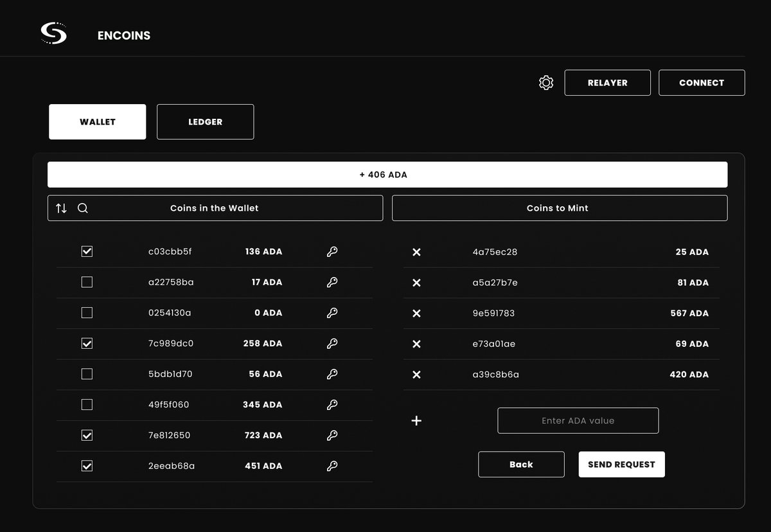Remove coin 4a75ec28 with its X icon
771x532 pixels.
click(x=416, y=252)
